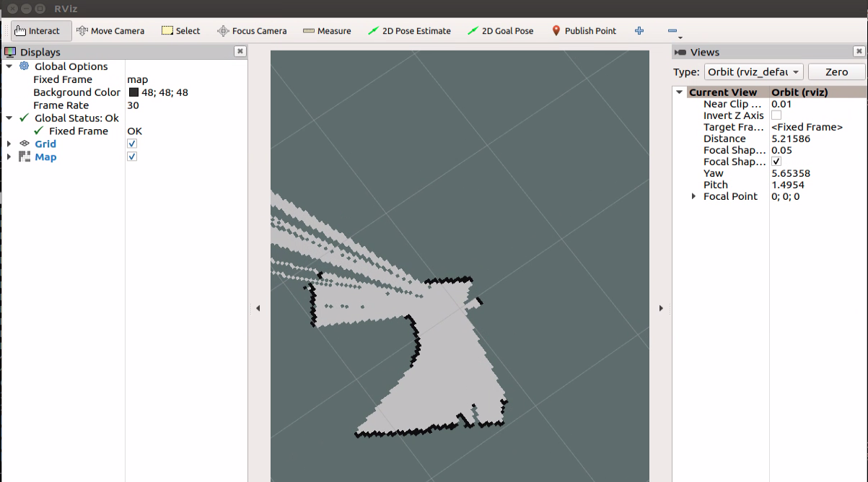Viewport: 868px width, 482px height.
Task: Click the 'Near Clip' property label
Action: (733, 104)
